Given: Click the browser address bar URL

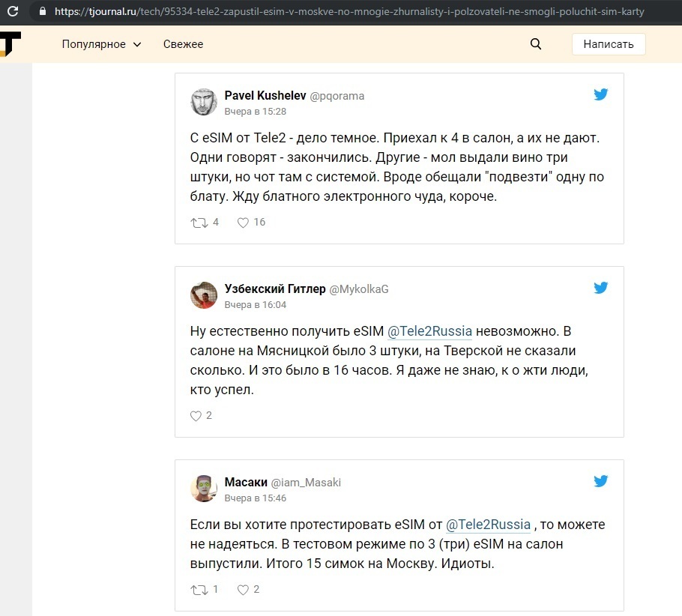Looking at the screenshot, I should point(348,12).
